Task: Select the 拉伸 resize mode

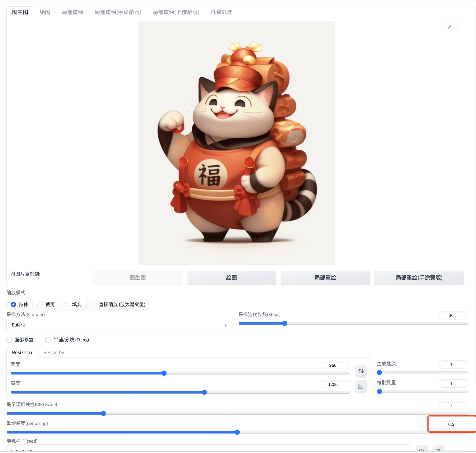Action: point(19,304)
